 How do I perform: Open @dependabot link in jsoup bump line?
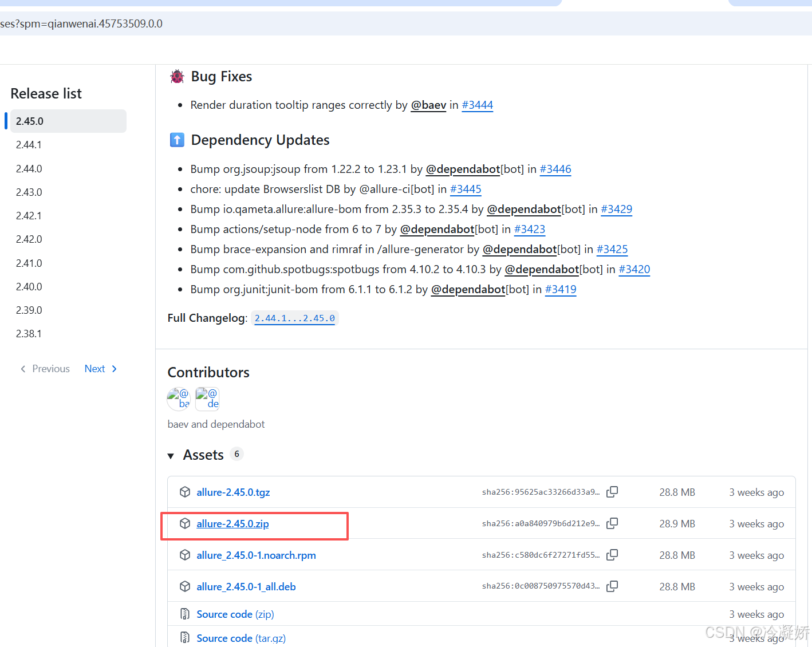click(463, 169)
